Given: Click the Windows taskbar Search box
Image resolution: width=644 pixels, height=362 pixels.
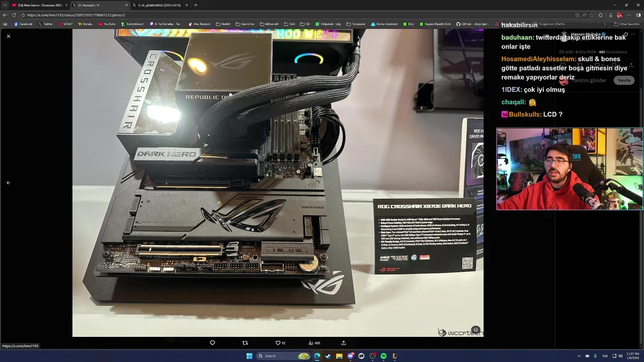Looking at the screenshot, I should (284, 356).
